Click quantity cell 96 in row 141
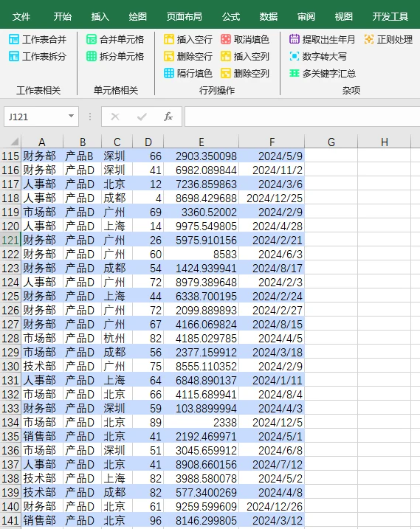420x529 pixels. [148, 520]
